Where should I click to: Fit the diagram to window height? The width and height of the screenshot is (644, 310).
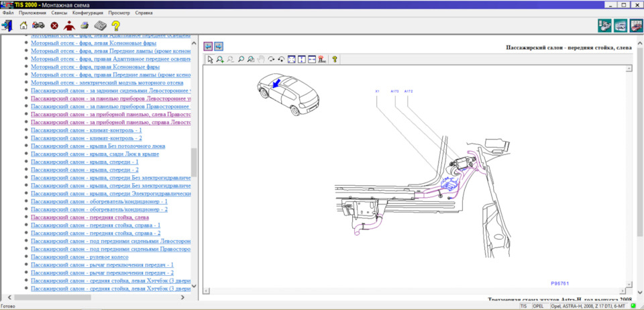tap(301, 59)
